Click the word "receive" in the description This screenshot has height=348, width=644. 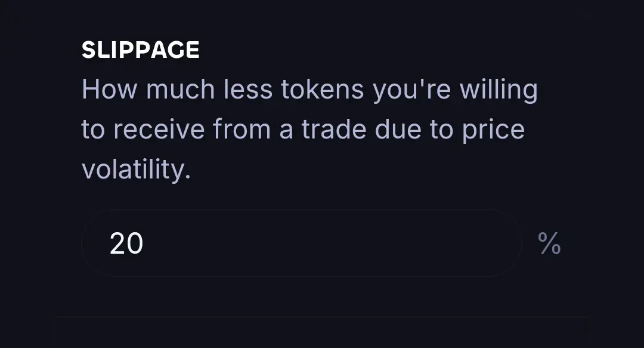pos(159,129)
